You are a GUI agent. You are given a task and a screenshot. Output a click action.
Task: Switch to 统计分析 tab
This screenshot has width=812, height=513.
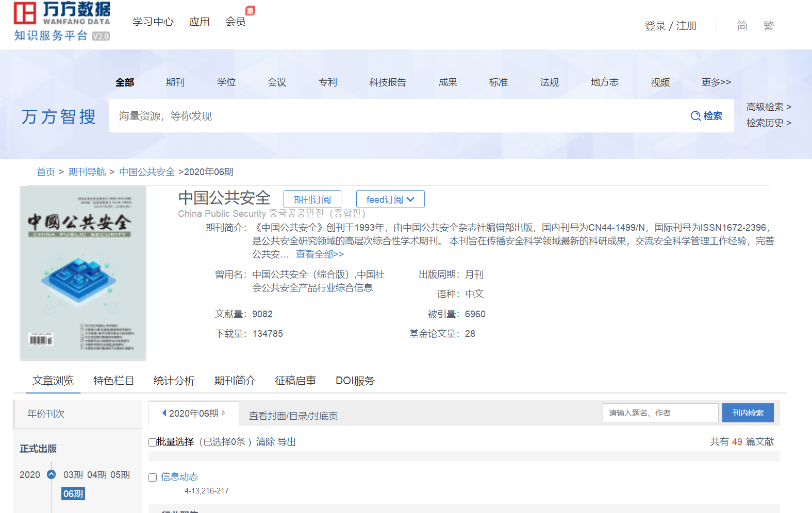pos(174,381)
